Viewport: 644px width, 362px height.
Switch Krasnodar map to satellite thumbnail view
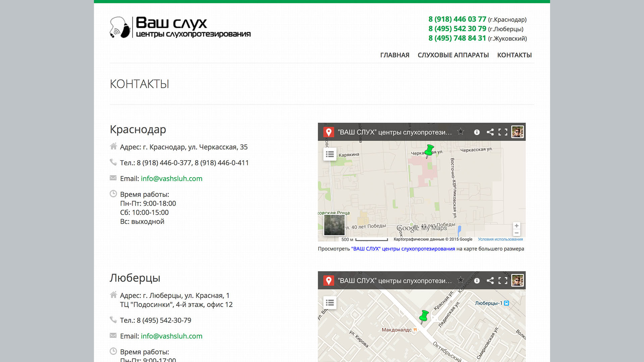click(x=334, y=225)
